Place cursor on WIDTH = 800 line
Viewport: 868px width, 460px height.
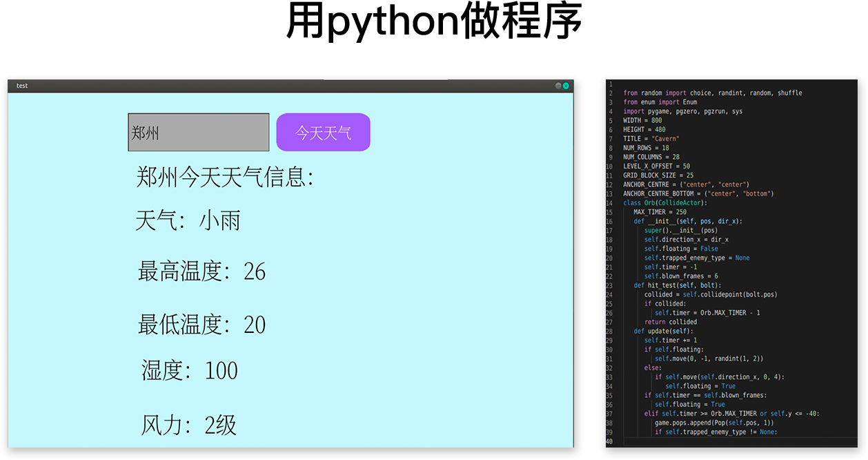(x=642, y=120)
